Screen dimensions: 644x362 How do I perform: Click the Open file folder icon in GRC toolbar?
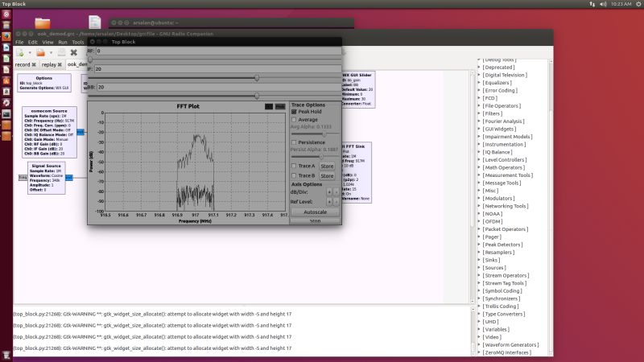pos(40,52)
